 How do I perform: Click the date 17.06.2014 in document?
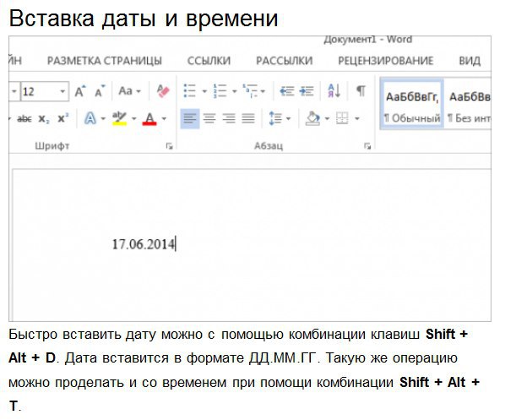click(x=143, y=244)
